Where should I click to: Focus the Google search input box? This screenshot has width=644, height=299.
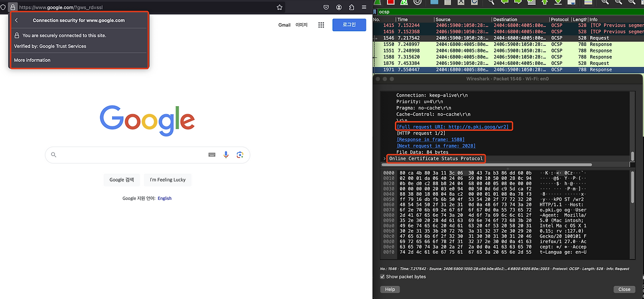(147, 155)
